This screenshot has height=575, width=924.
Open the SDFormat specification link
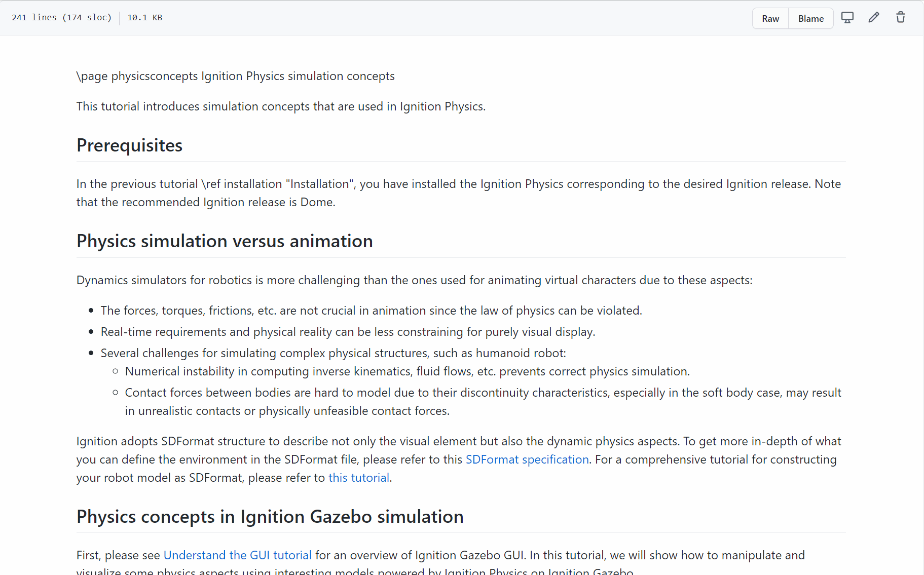click(527, 459)
